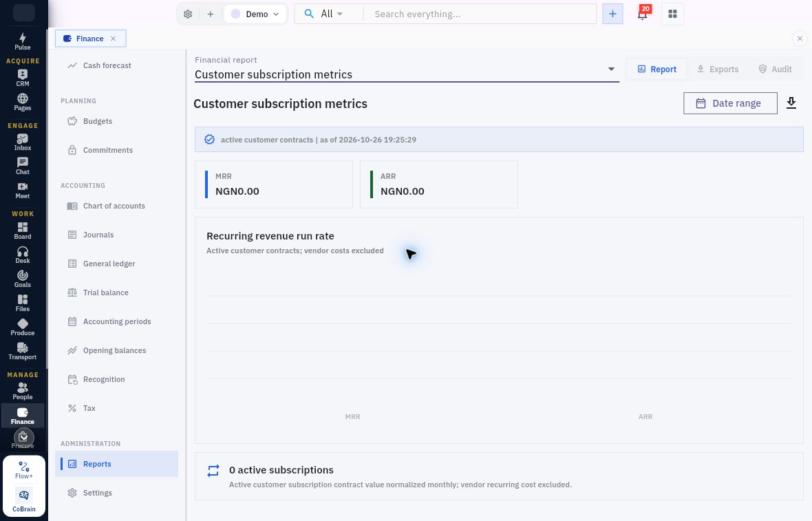Switch to the Report tab

(656, 69)
